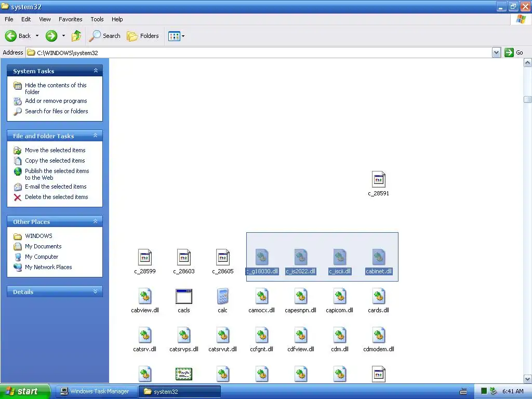Click Search for files or folders
This screenshot has height=399, width=532.
coord(56,111)
